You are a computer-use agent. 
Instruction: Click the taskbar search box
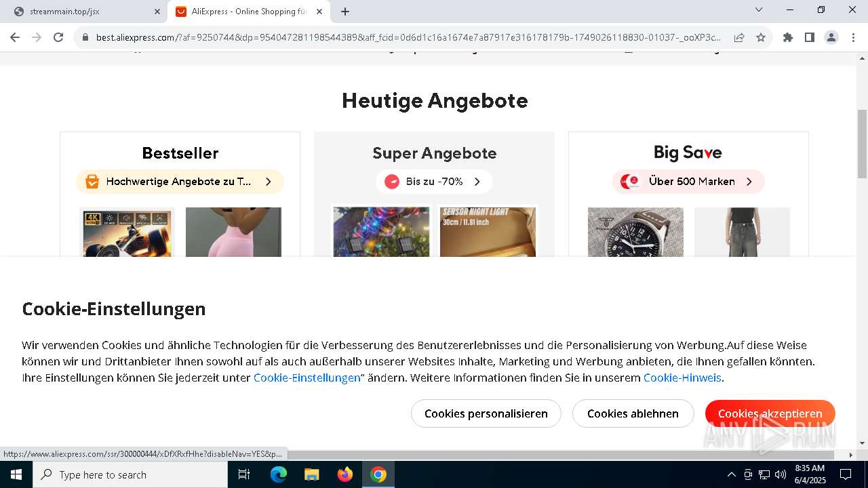click(x=130, y=474)
